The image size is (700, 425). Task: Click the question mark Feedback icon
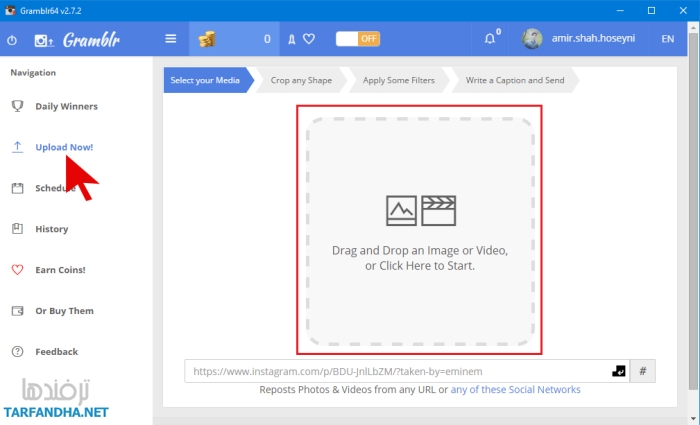pos(17,351)
